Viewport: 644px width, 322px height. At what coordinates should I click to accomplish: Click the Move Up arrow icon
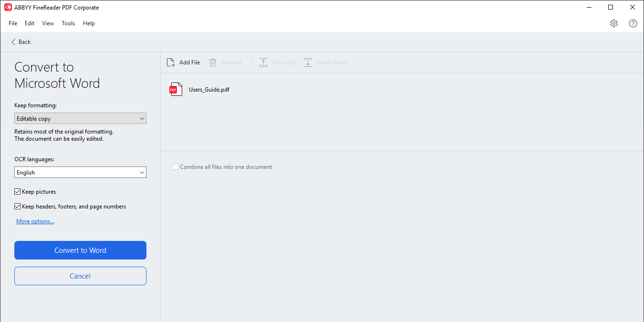[x=263, y=62]
